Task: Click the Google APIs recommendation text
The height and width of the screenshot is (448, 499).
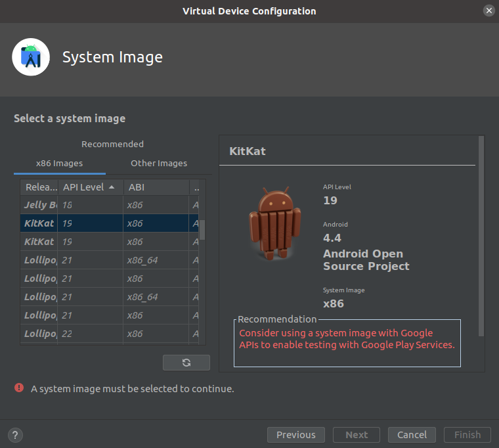Action: point(347,339)
